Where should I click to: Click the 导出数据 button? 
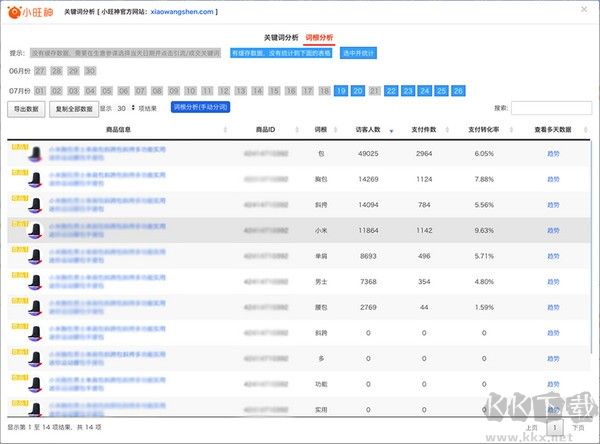pos(26,108)
